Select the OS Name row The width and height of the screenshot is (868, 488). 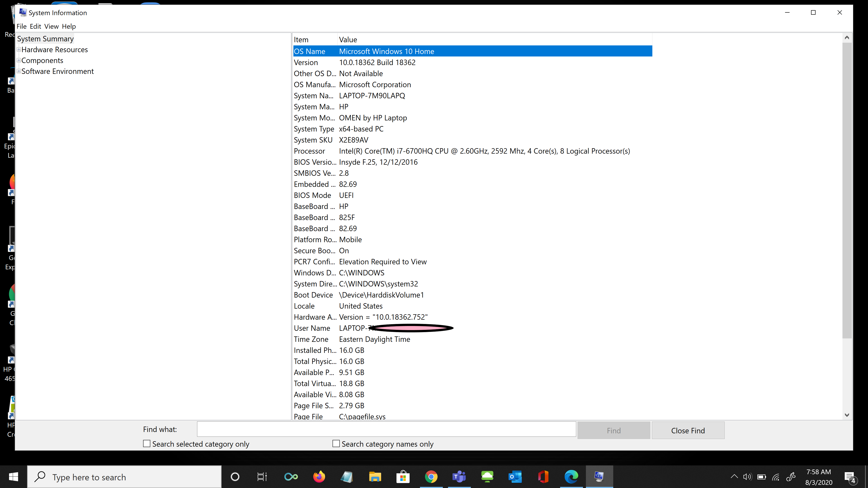(x=472, y=51)
